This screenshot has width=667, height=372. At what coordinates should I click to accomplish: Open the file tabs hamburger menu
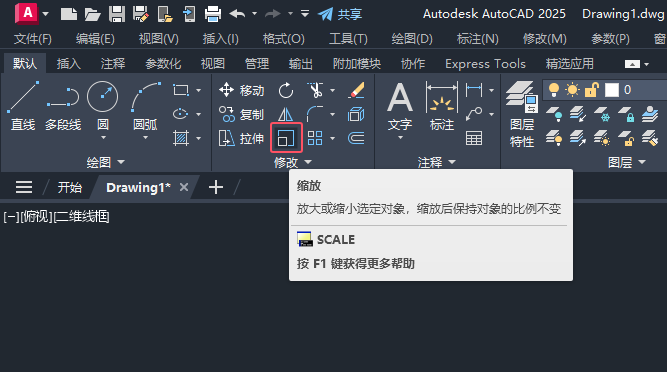[x=24, y=187]
